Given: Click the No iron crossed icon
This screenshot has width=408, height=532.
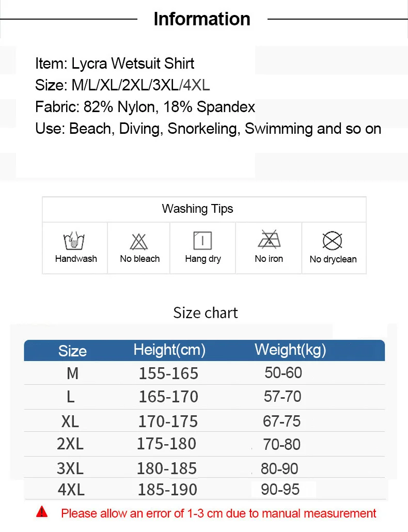Looking at the screenshot, I should coord(269,239).
